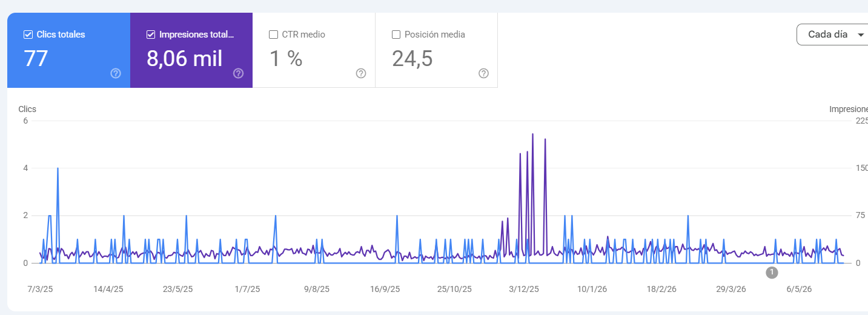Click the 23/5/25 date label
868x315 pixels.
coord(178,289)
